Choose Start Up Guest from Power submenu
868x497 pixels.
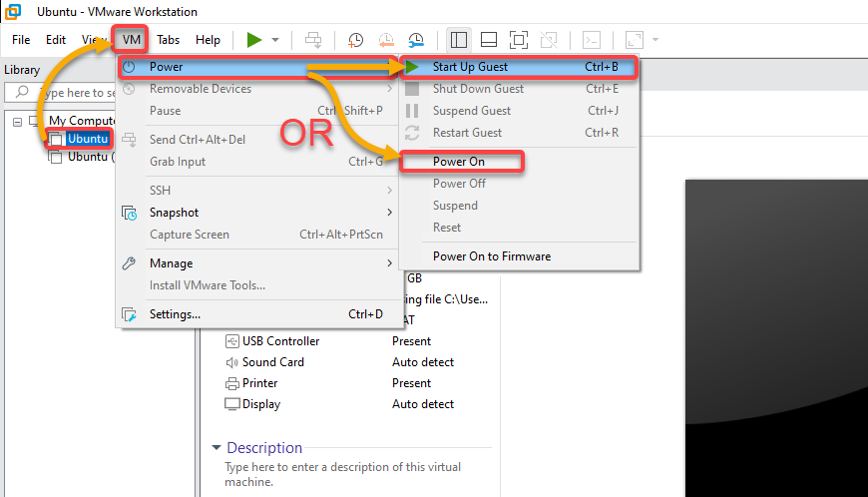[x=519, y=67]
